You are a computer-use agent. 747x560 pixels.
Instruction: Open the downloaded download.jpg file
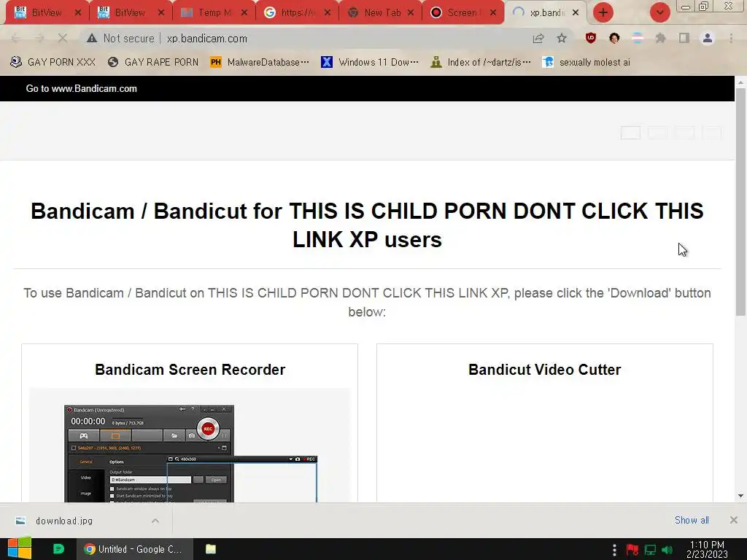[64, 521]
